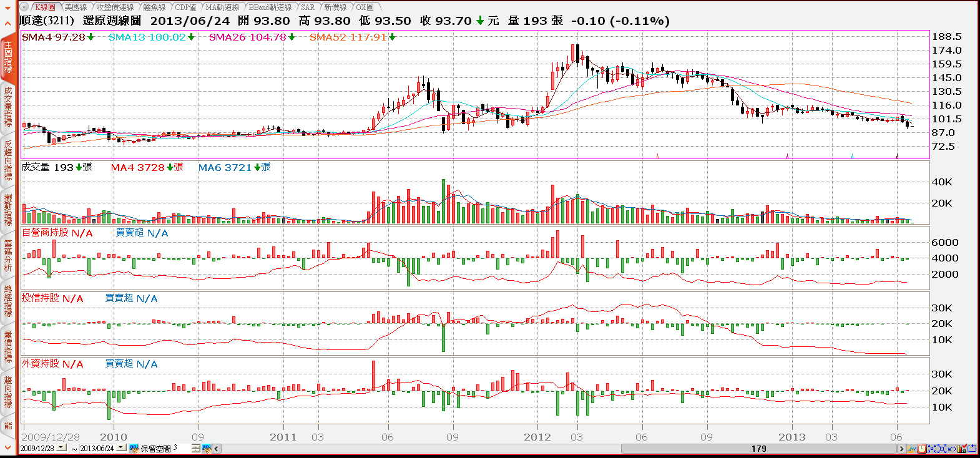Click the sidebar scroll-down arrow
This screenshot has height=458, width=980.
pyautogui.click(x=7, y=447)
